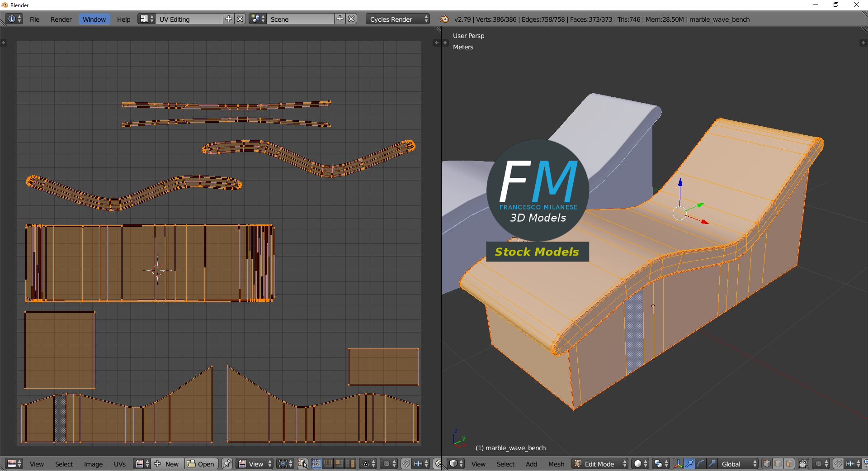The height and width of the screenshot is (471, 868).
Task: Click the Scene name field
Action: [301, 19]
